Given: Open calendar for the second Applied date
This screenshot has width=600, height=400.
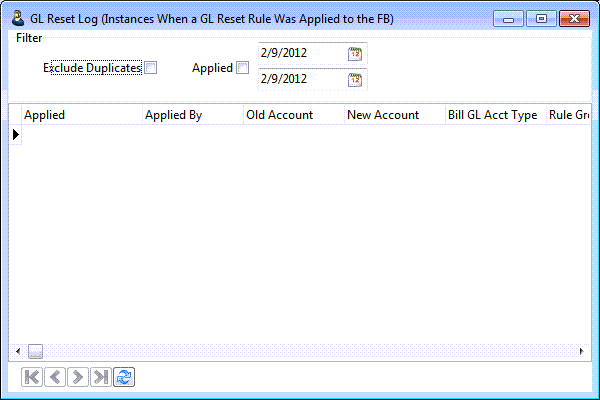Looking at the screenshot, I should coord(355,80).
